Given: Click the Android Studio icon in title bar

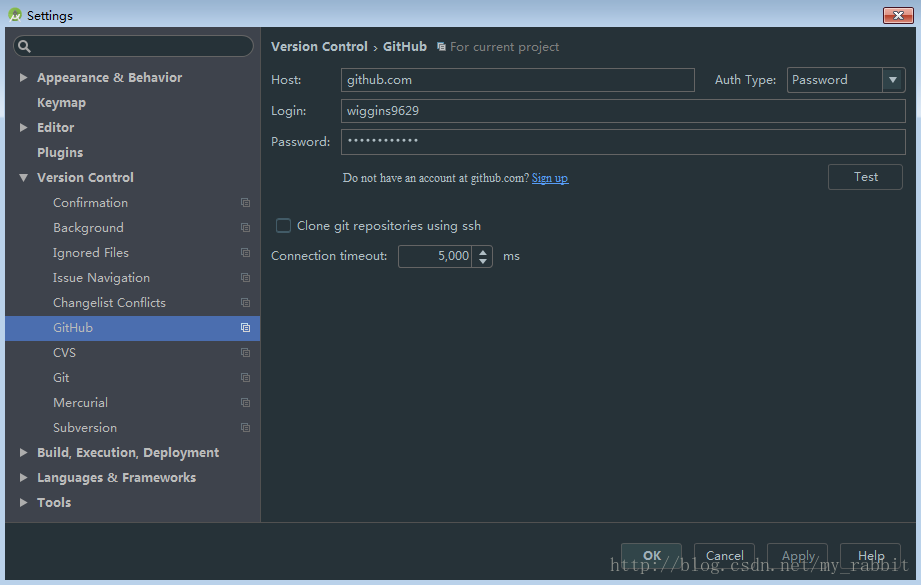Looking at the screenshot, I should pos(15,15).
